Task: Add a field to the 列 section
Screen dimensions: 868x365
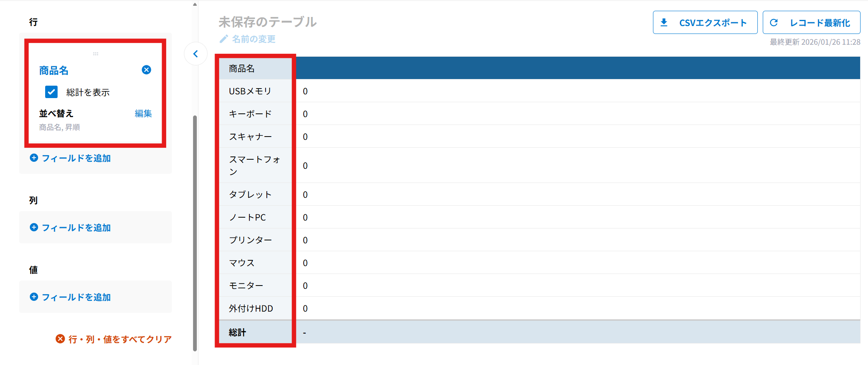Action: tap(76, 228)
